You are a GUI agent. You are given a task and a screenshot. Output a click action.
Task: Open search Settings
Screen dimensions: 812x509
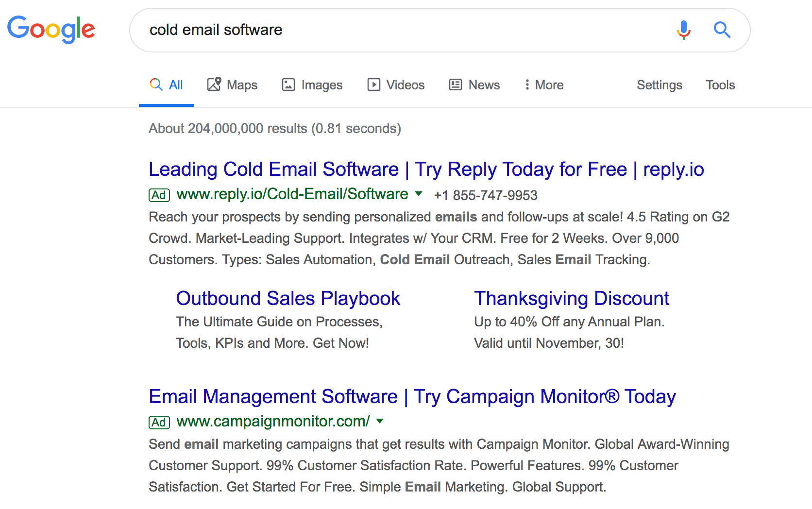[x=660, y=85]
